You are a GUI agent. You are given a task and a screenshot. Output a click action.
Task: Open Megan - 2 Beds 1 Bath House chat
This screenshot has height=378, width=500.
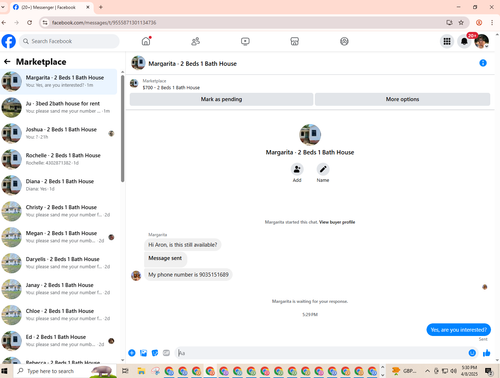59,237
